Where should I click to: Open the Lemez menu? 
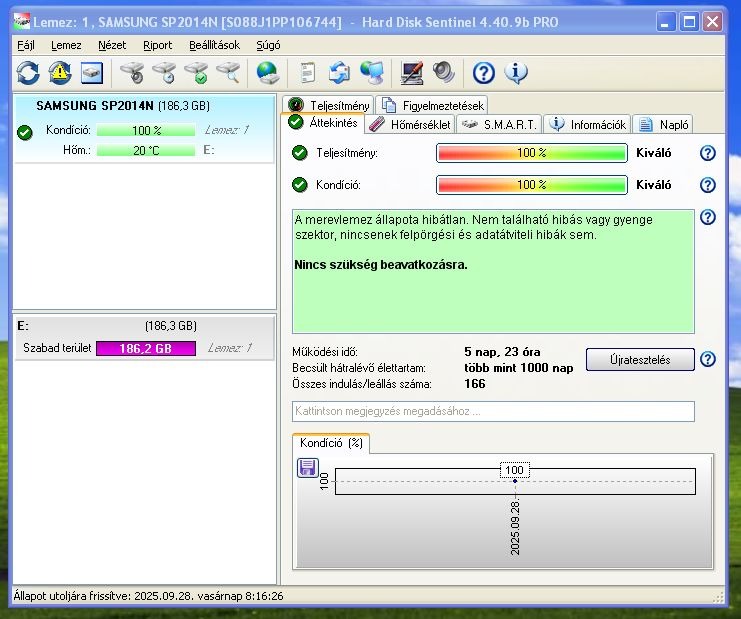66,45
